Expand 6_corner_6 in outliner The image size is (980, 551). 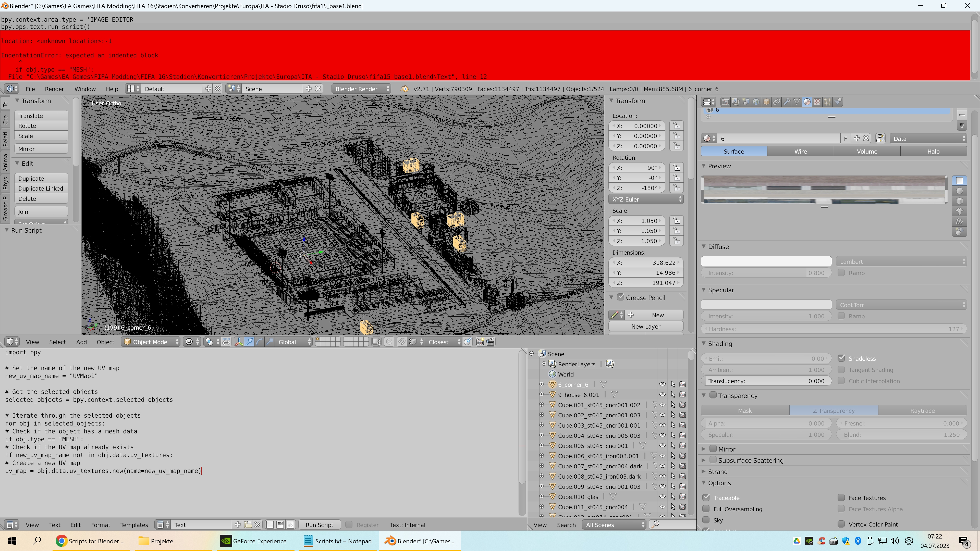click(542, 384)
